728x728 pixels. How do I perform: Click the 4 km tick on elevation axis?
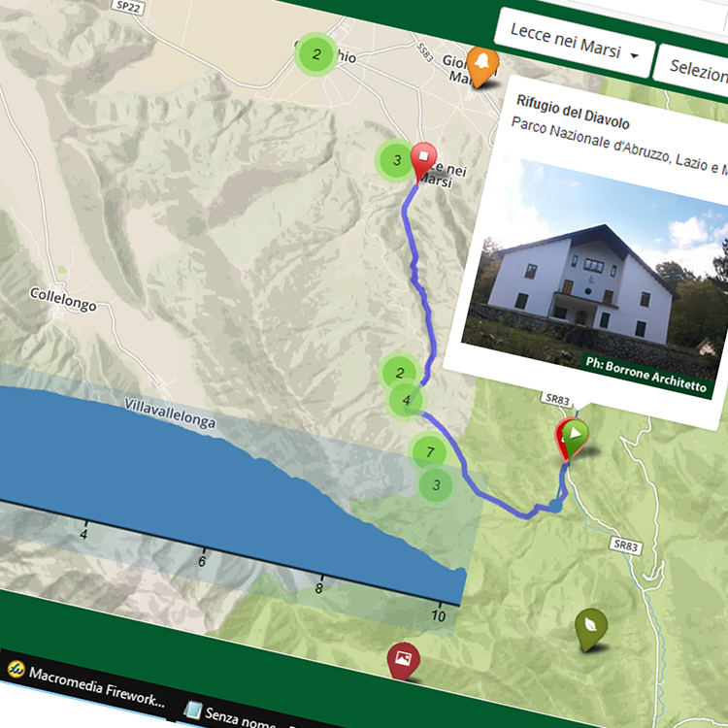84,534
